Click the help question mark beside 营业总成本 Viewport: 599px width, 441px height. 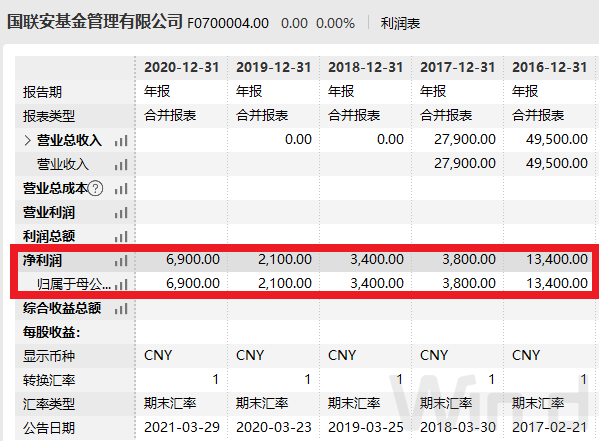coord(96,188)
